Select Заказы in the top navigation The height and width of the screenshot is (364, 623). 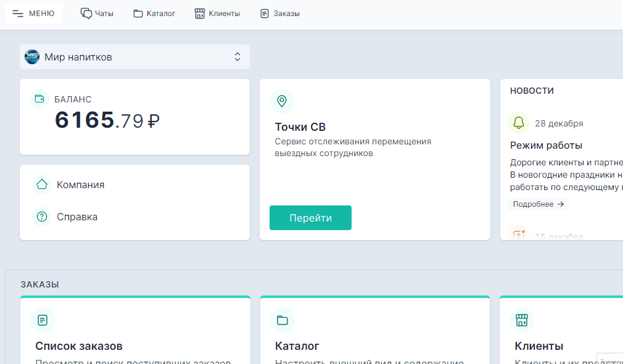tap(279, 12)
